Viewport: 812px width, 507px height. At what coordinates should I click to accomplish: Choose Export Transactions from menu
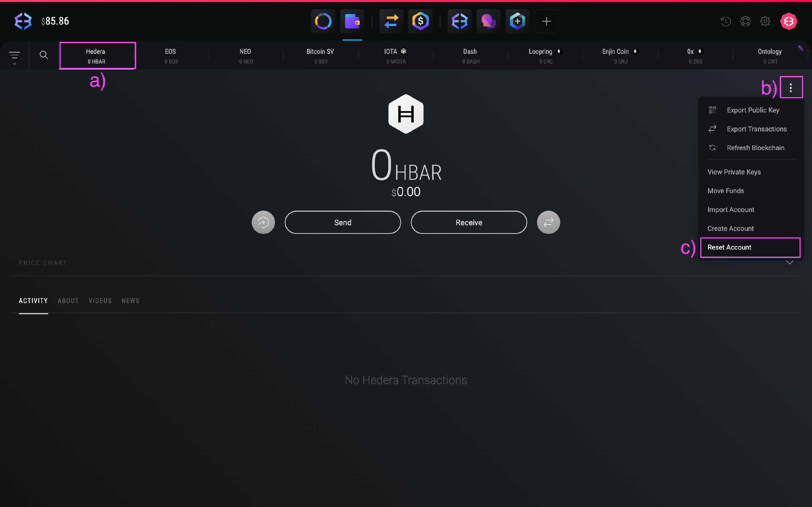[756, 129]
